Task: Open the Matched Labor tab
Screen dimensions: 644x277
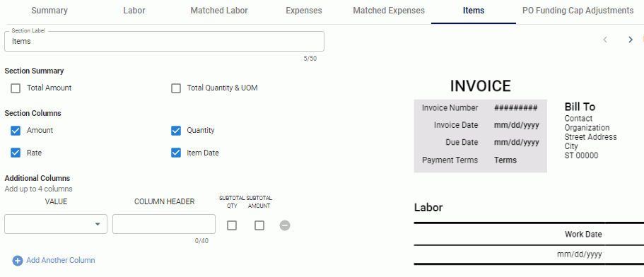Action: [x=219, y=11]
